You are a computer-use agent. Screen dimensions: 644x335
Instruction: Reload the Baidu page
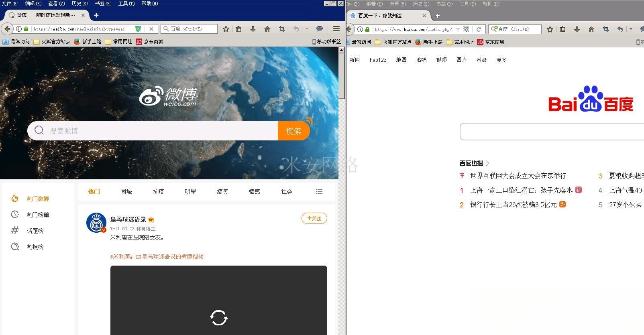(x=479, y=29)
